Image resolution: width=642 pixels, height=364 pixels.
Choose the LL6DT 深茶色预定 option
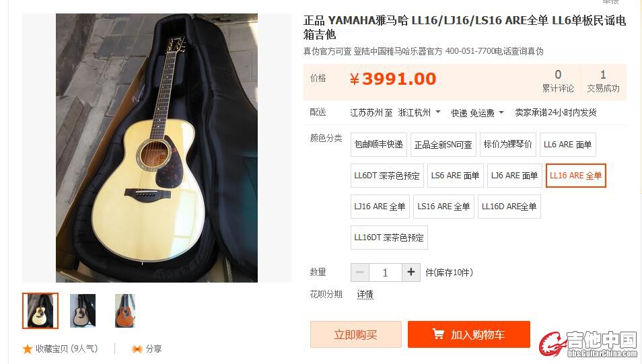point(387,176)
